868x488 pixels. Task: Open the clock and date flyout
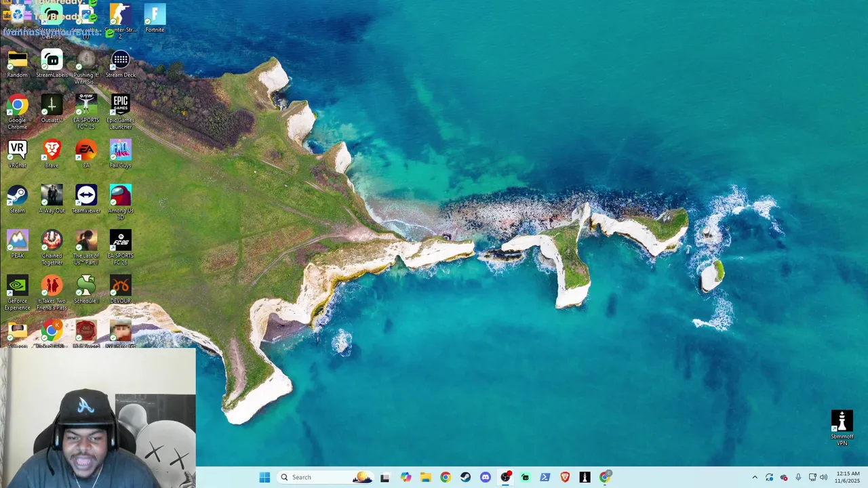[848, 477]
